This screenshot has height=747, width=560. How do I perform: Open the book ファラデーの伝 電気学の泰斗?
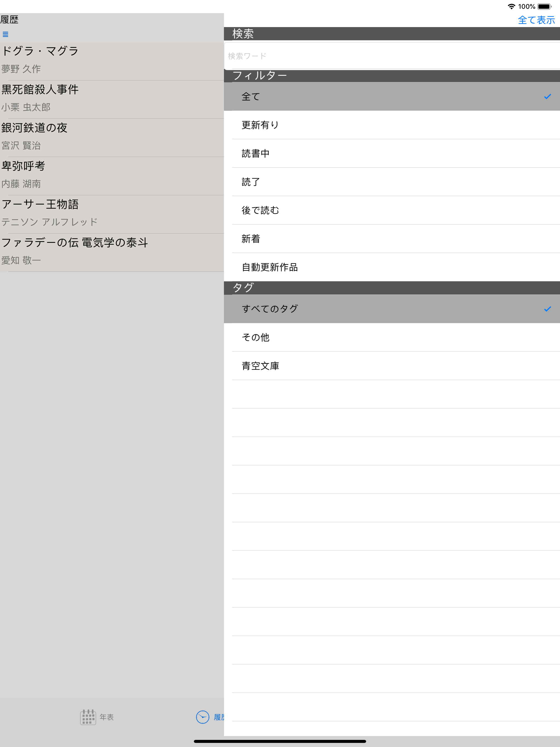112,253
